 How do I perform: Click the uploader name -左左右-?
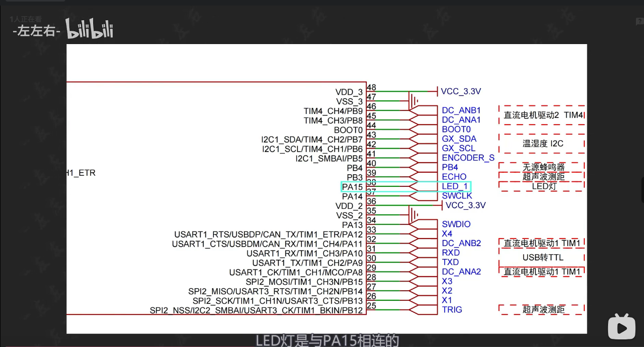coord(36,31)
